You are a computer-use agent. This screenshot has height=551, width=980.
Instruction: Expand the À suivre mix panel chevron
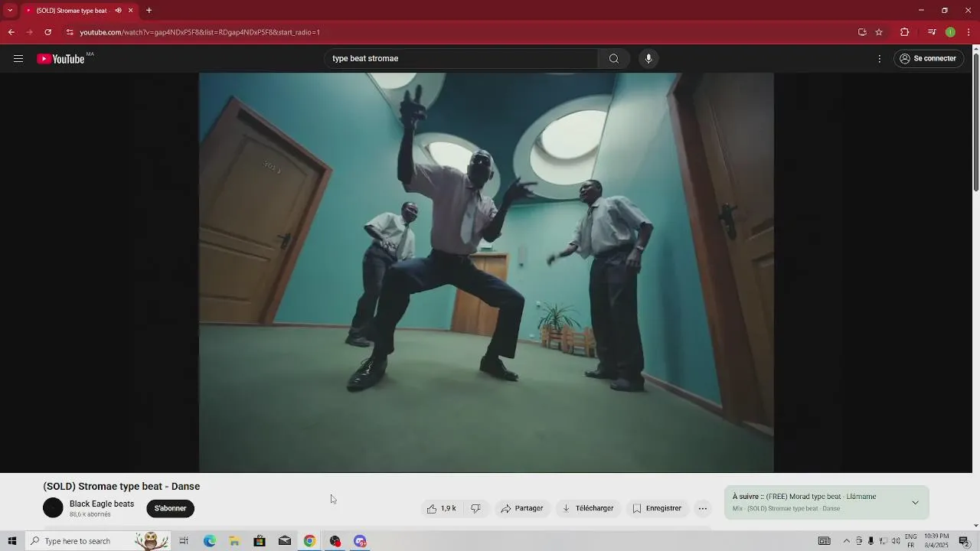tap(915, 503)
